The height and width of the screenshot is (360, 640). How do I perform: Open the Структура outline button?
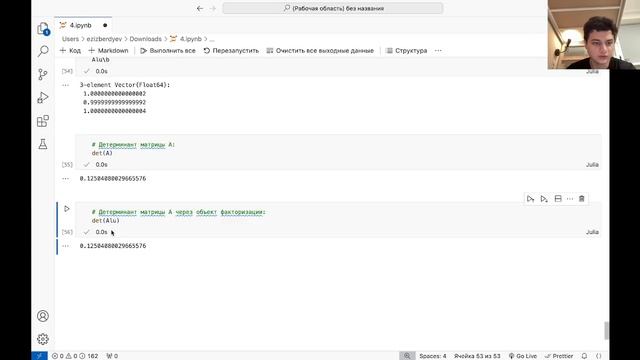click(407, 51)
